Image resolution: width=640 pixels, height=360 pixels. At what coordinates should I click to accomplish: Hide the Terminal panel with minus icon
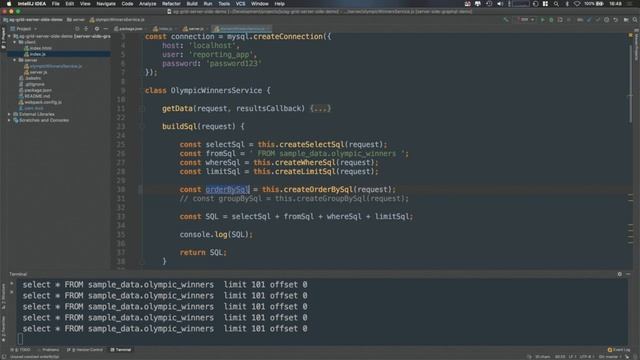tap(628, 274)
